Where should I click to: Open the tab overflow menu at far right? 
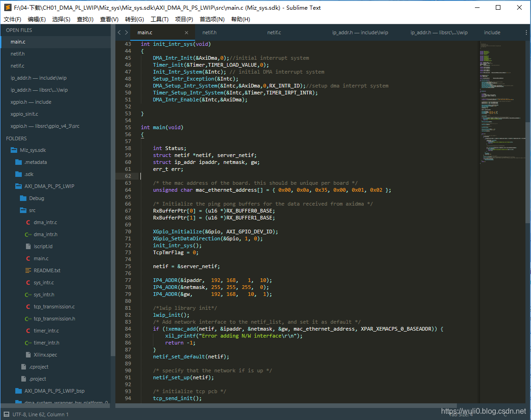[526, 32]
